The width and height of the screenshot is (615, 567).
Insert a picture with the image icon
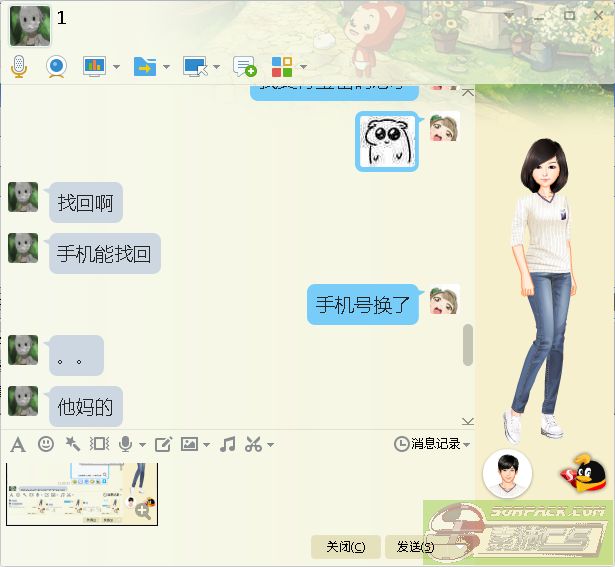(x=189, y=444)
